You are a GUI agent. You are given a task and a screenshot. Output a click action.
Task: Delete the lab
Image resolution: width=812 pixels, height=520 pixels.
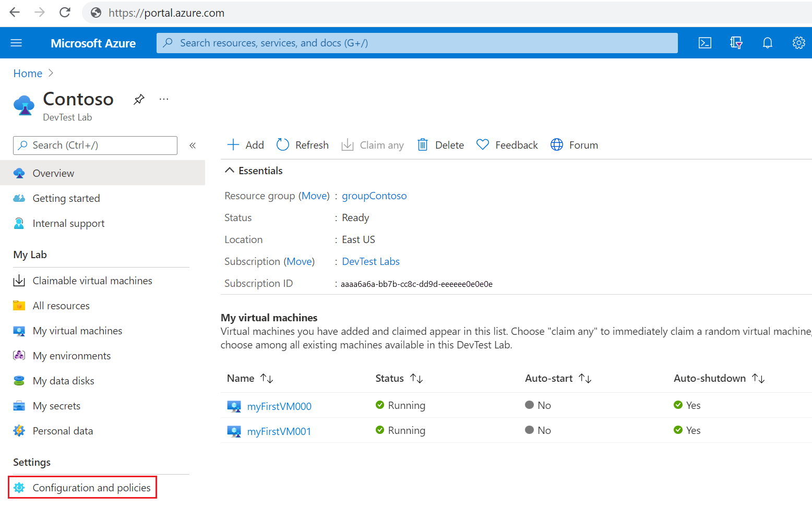point(441,145)
